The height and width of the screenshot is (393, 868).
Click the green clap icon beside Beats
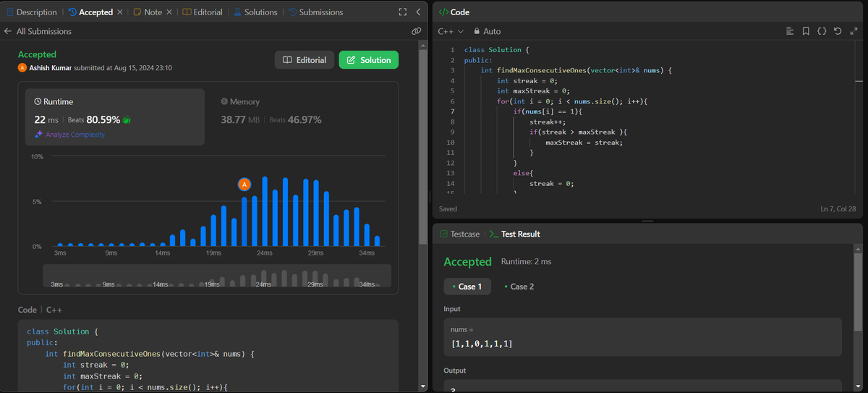[x=127, y=120]
